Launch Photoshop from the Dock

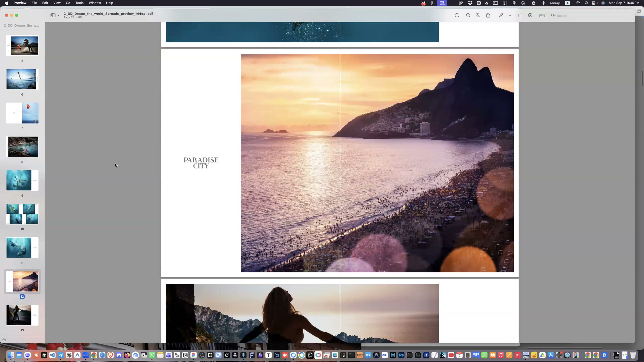point(401,355)
